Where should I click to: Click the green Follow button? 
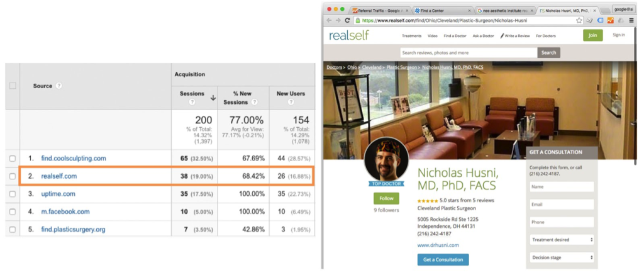pos(386,198)
